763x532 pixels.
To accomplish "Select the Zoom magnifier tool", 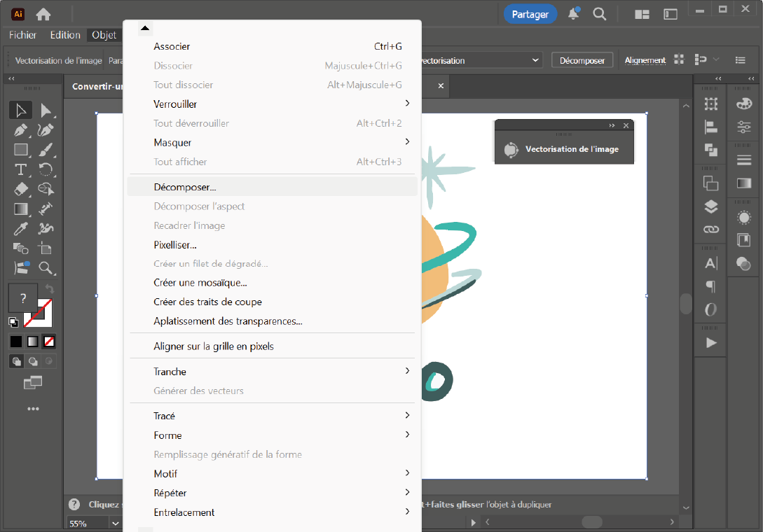I will click(46, 268).
